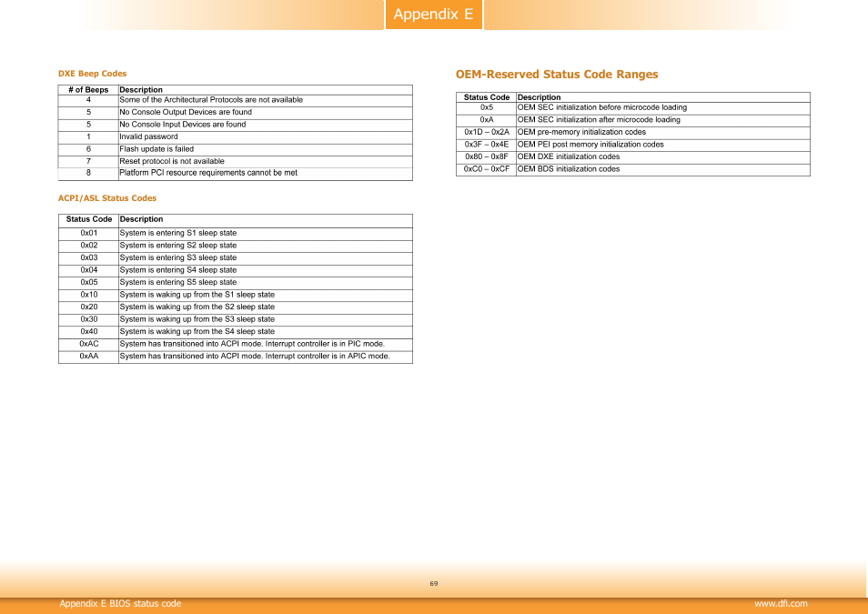Screen dimensions: 868x614
Task: Click the 0xAC status code cell
Action: click(88, 344)
